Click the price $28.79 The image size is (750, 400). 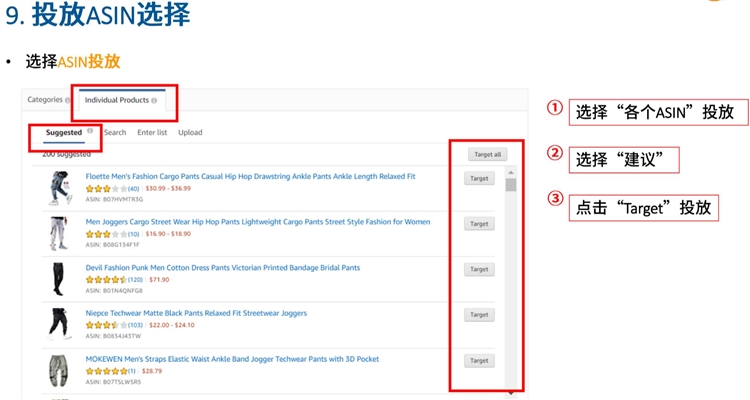click(x=152, y=371)
